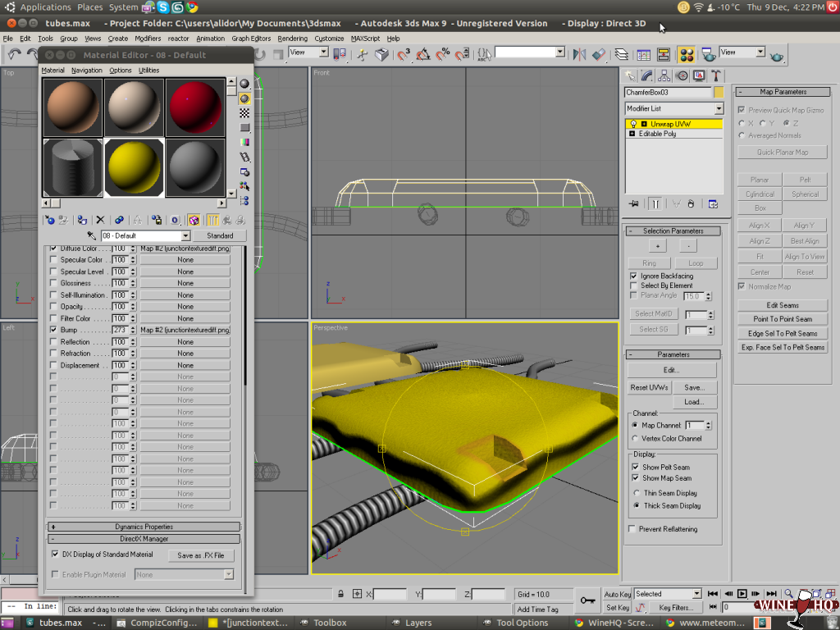Screen dimensions: 840x630
Task: Click Reset UVWs button
Action: (x=649, y=387)
